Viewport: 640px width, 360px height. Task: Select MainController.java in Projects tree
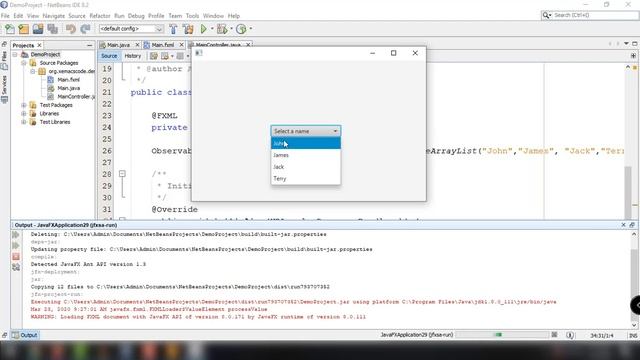[x=71, y=97]
